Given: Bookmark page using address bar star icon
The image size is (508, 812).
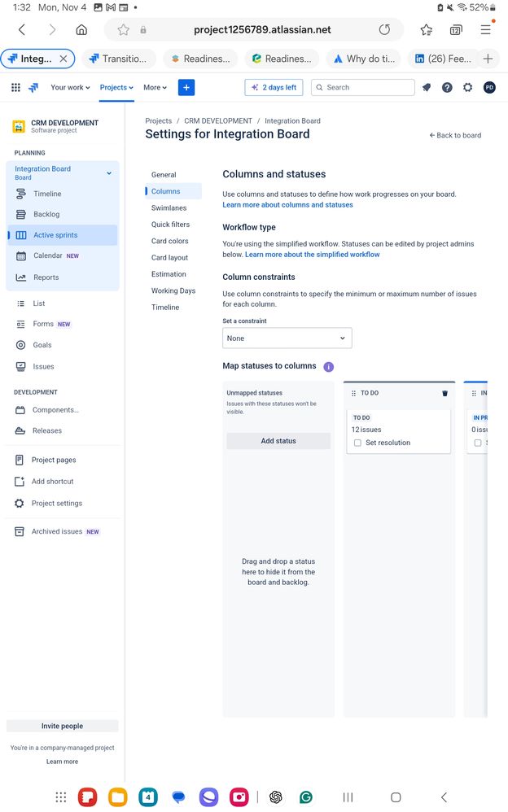Looking at the screenshot, I should coord(124,30).
